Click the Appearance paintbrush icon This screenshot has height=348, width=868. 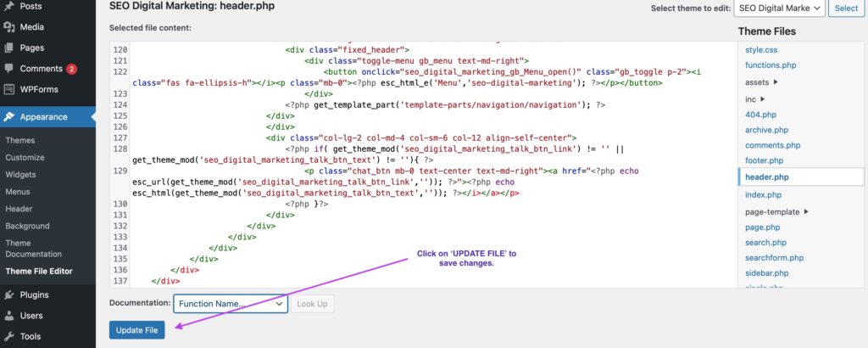(8, 117)
